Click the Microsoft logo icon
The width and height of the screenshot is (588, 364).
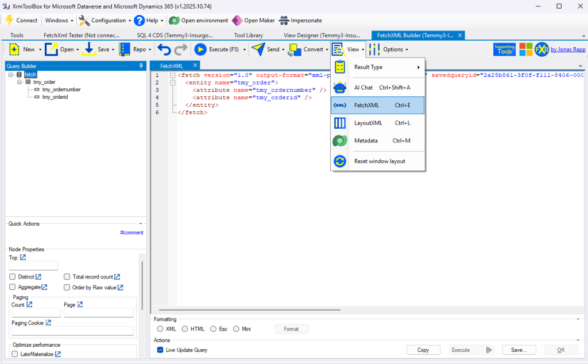[526, 49]
